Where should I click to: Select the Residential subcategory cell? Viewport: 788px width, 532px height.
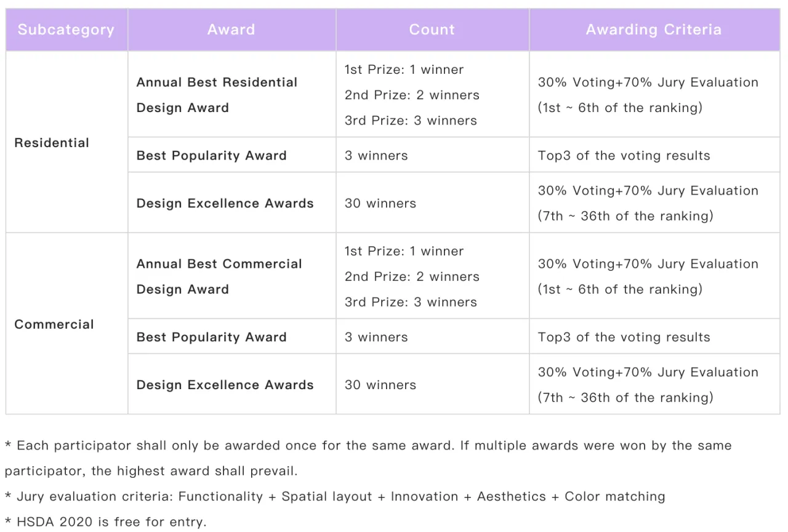[x=52, y=143]
